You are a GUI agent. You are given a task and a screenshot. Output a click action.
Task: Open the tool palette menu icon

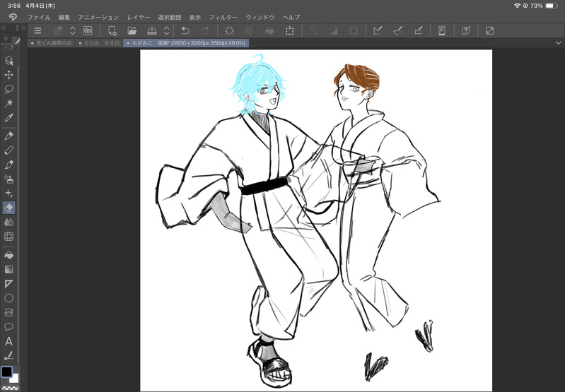(6, 39)
